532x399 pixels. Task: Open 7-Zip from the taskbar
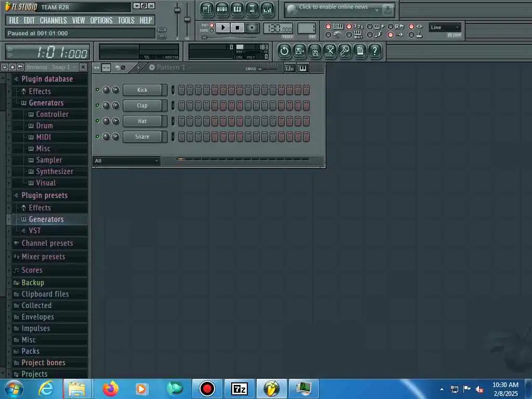(239, 389)
